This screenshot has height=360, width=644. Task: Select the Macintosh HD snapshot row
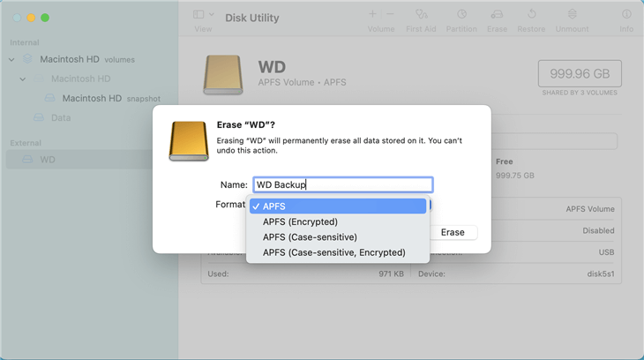[x=111, y=98]
